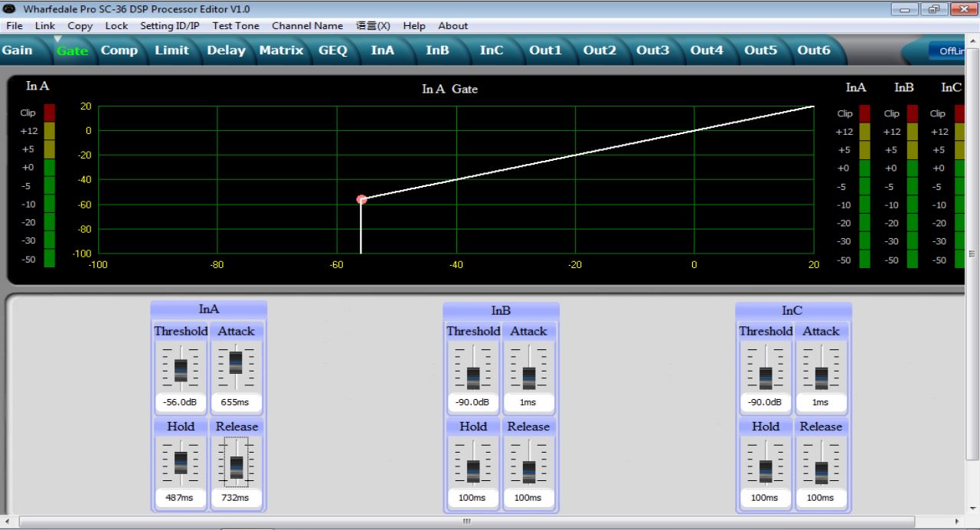Select the GEQ tab
The image size is (980, 530).
point(333,51)
